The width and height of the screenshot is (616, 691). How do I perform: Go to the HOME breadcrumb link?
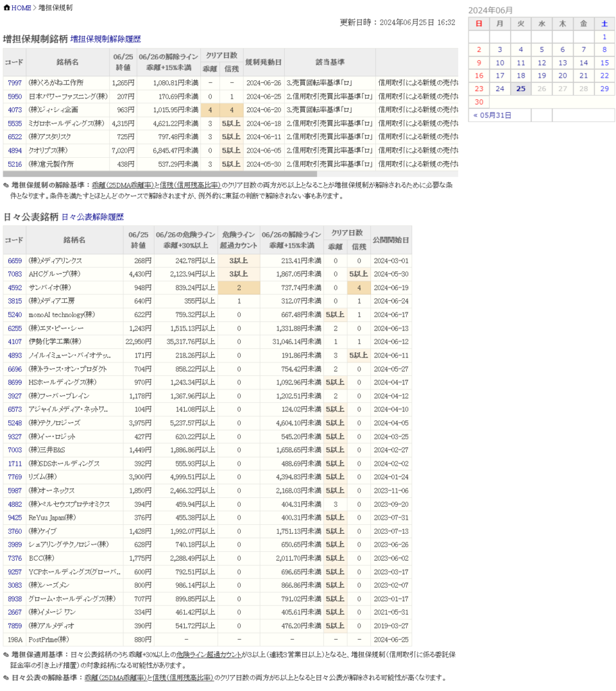21,8
